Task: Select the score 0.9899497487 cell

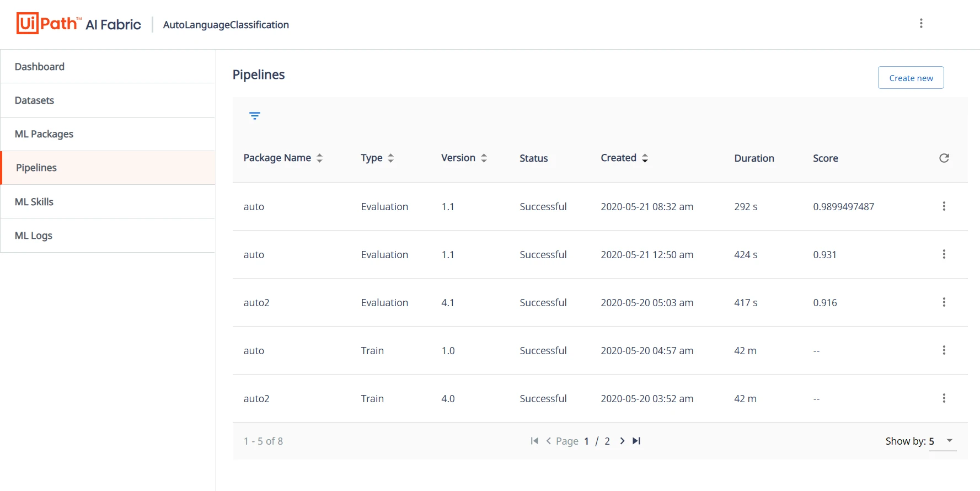Action: (x=844, y=207)
